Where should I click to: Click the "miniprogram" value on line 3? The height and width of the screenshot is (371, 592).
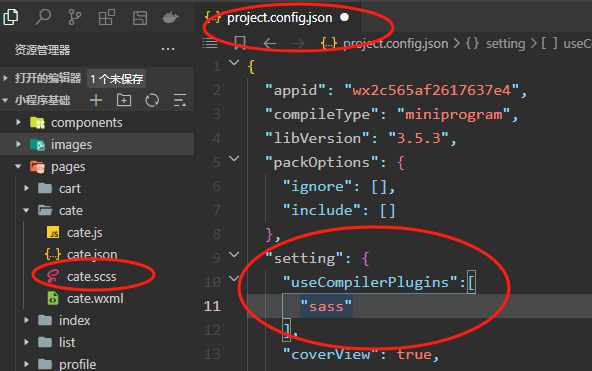click(453, 114)
